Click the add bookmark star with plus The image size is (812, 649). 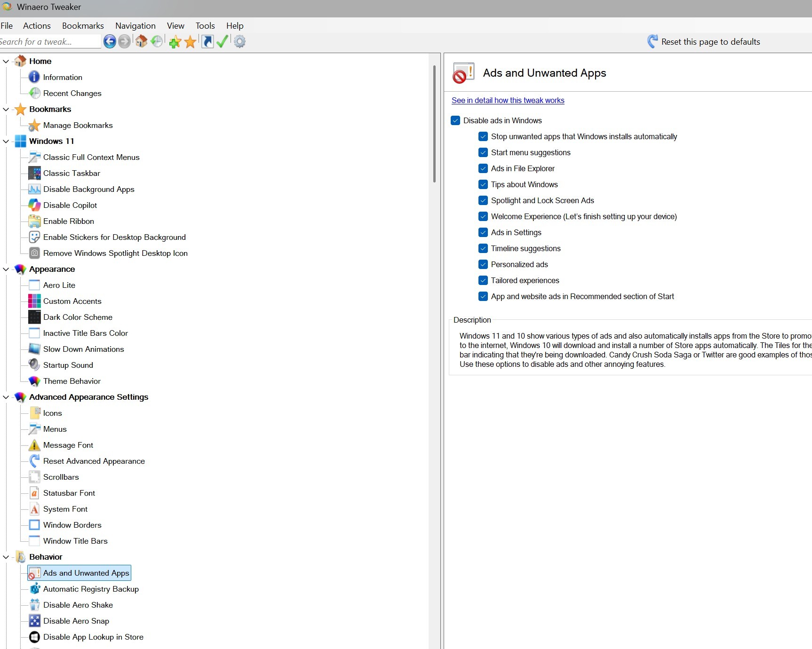(175, 42)
